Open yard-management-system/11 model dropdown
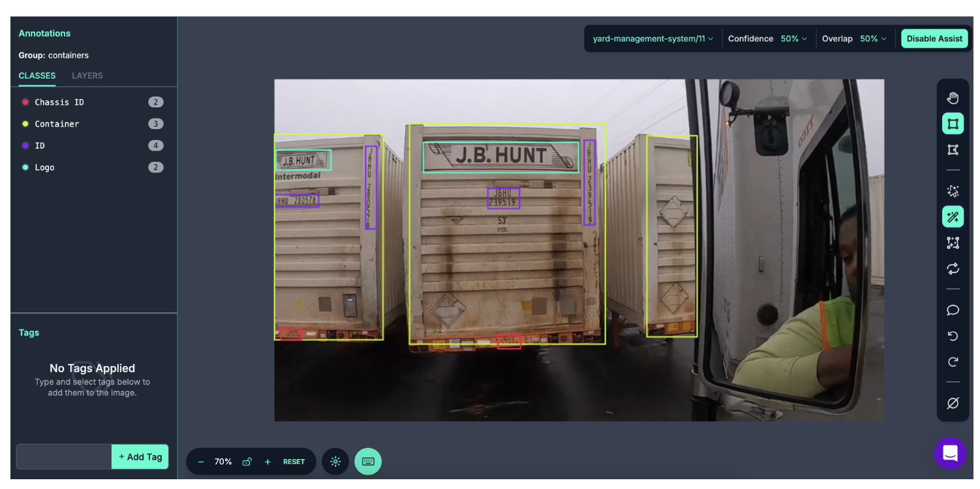The image size is (980, 489). pos(652,38)
